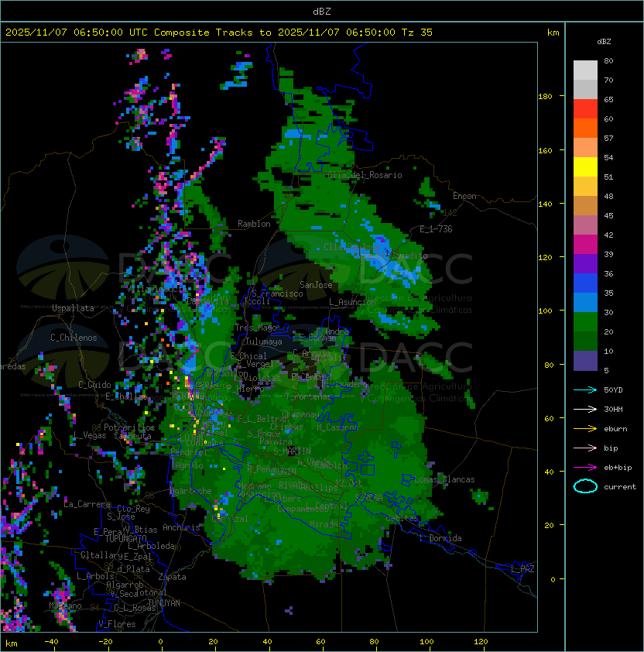Screen dimensions: 644x652
Task: Click the V_Flores place label
Action: click(117, 625)
